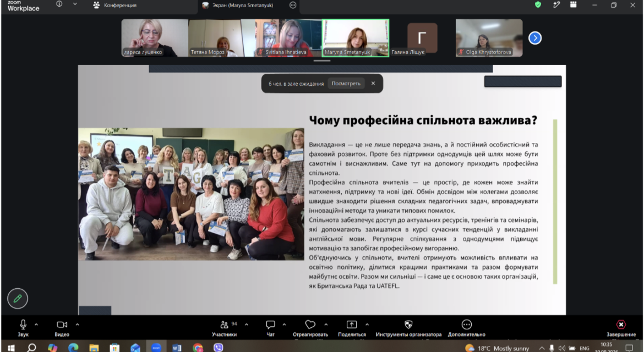Open weather widget showing 18°C Mostly sunny
The height and width of the screenshot is (352, 644).
[498, 348]
